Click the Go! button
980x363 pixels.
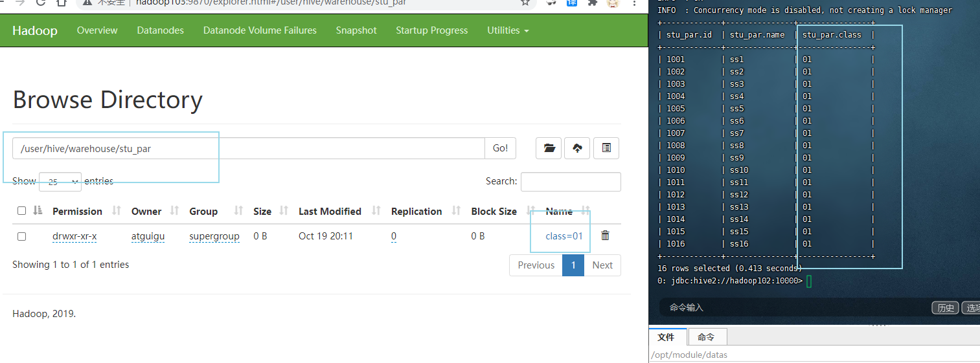tap(501, 148)
